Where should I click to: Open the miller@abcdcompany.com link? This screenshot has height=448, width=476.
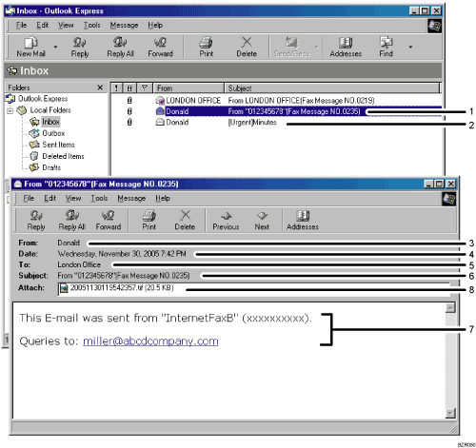pyautogui.click(x=150, y=341)
